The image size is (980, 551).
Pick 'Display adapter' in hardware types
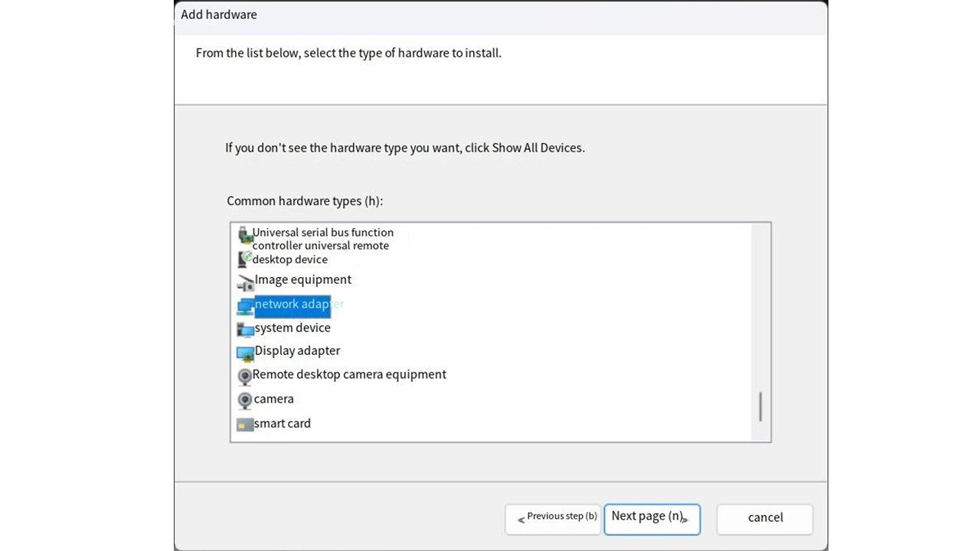point(297,350)
